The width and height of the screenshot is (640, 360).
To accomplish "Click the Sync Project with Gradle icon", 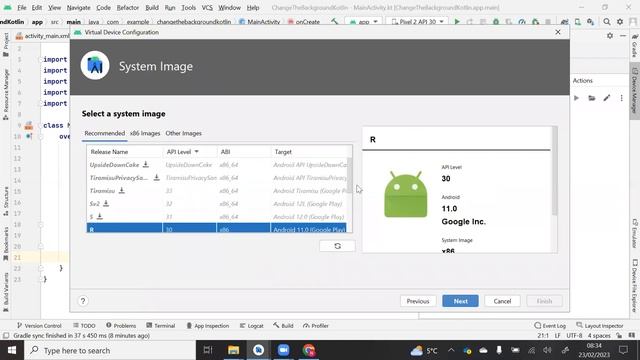I will tap(564, 22).
